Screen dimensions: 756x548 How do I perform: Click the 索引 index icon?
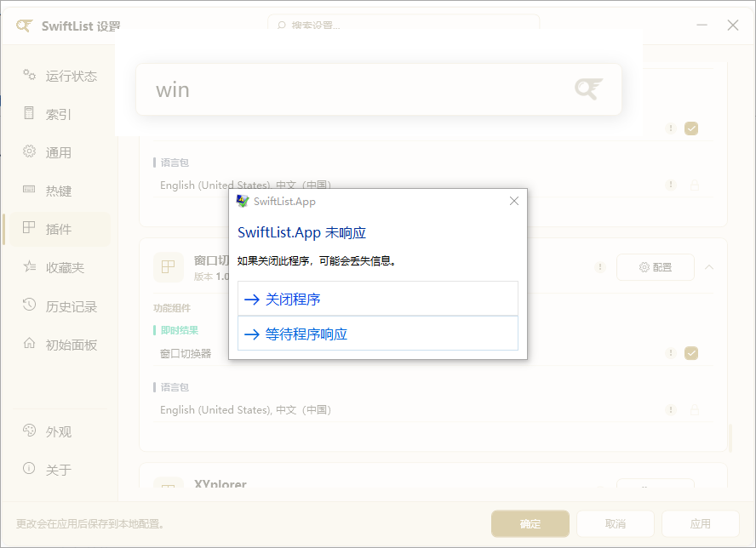pyautogui.click(x=29, y=113)
